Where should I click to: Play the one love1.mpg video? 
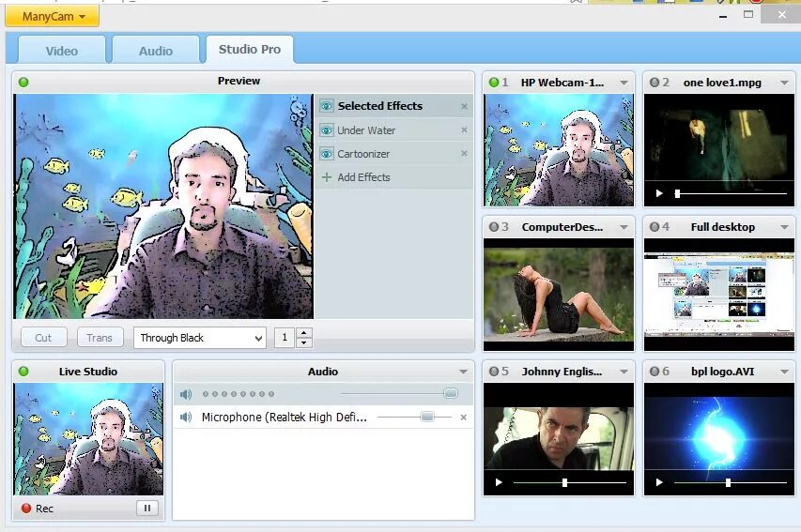659,193
